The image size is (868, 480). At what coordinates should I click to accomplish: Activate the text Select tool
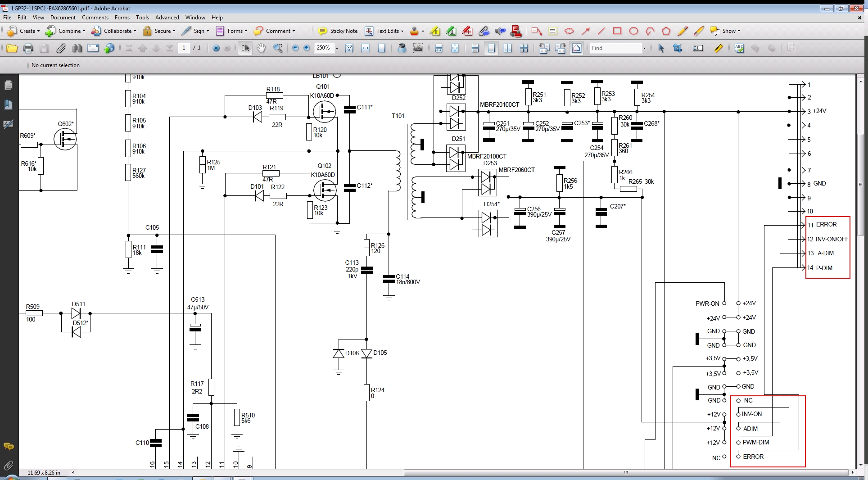(x=245, y=48)
